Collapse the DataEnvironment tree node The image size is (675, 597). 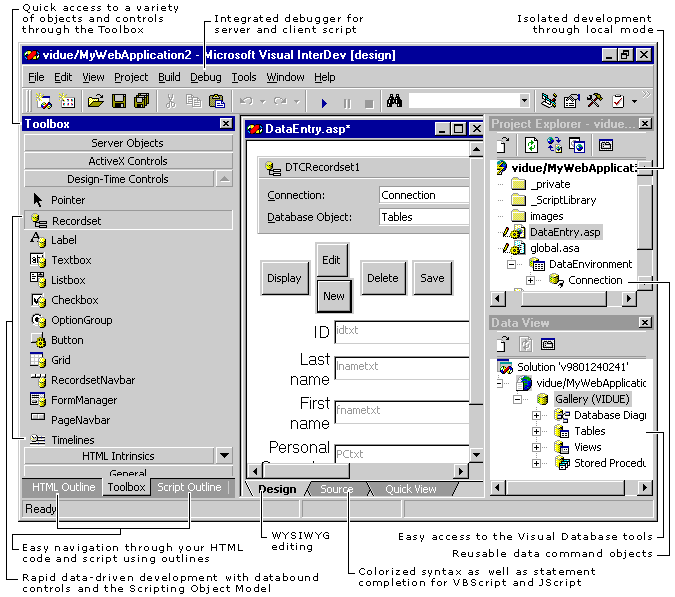(511, 264)
